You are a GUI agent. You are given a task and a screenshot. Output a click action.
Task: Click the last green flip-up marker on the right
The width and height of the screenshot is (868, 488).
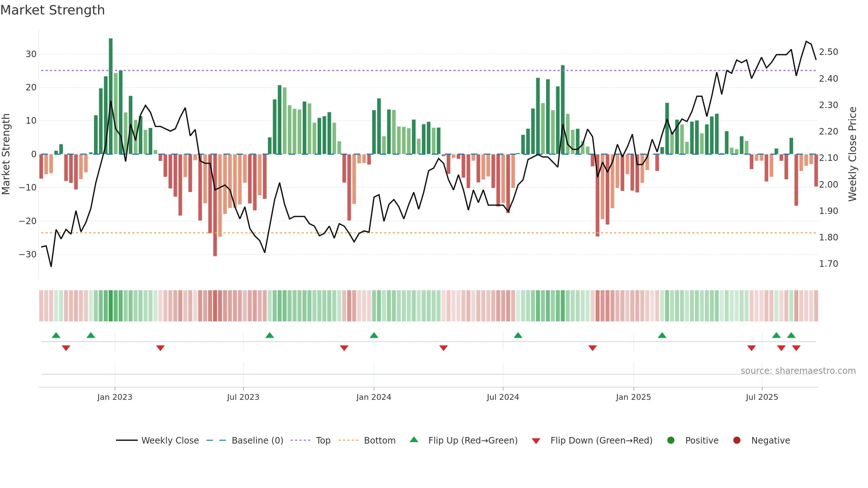(791, 335)
